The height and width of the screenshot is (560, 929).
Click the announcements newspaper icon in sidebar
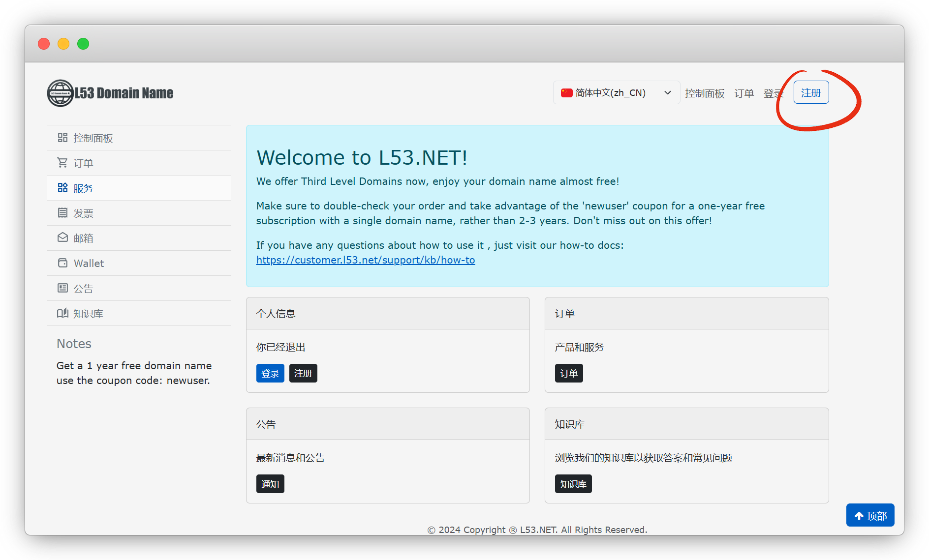(62, 288)
